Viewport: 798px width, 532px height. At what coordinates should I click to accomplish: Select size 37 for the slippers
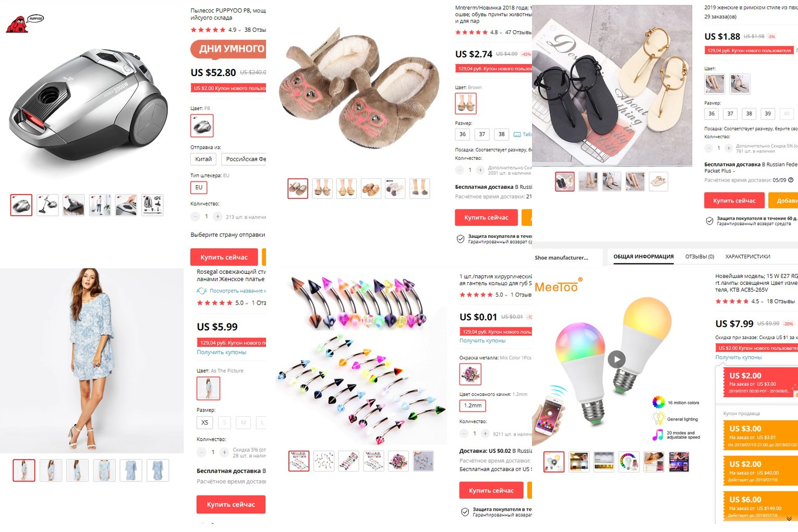(482, 134)
